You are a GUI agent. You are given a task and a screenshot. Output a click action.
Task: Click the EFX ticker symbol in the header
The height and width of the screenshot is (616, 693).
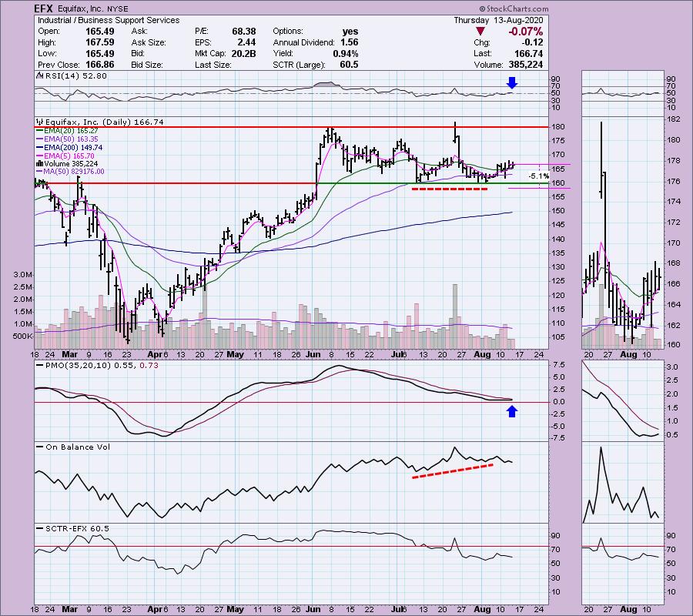click(43, 8)
